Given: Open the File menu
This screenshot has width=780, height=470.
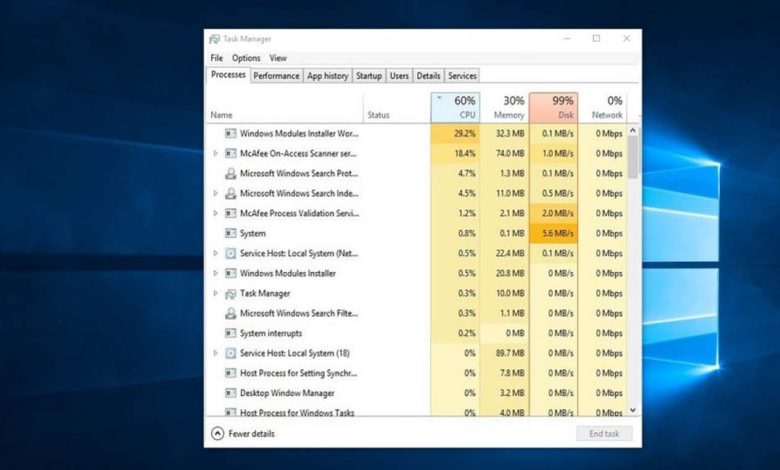Looking at the screenshot, I should click(216, 58).
